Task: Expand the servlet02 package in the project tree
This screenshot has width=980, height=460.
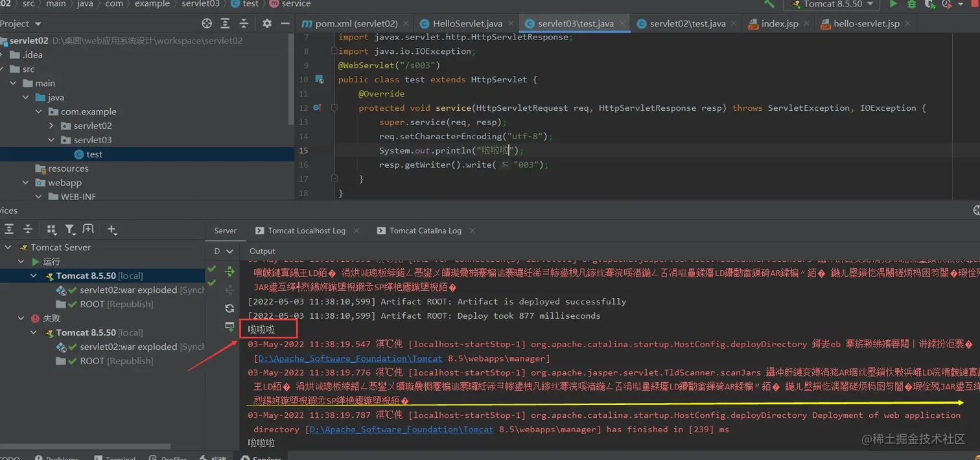Action: (x=52, y=126)
